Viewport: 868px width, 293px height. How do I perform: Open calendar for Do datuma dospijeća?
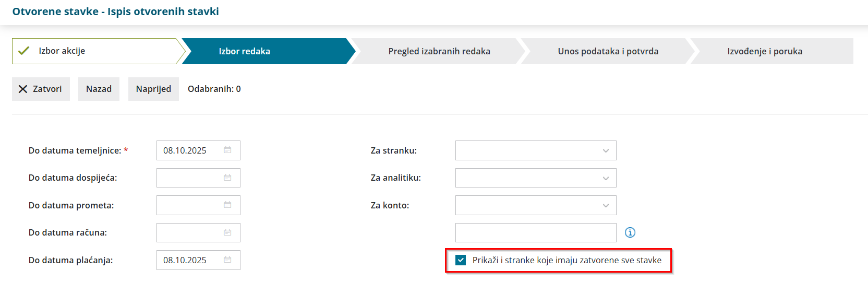(227, 178)
